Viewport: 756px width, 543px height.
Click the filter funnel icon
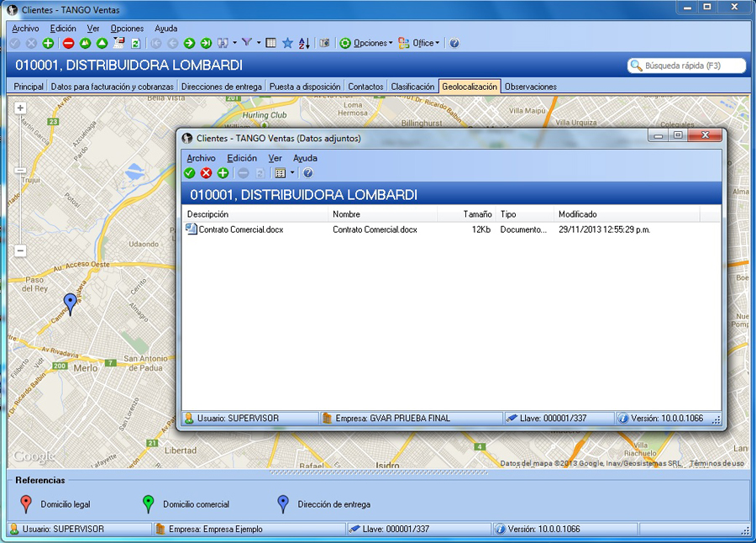coord(247,43)
